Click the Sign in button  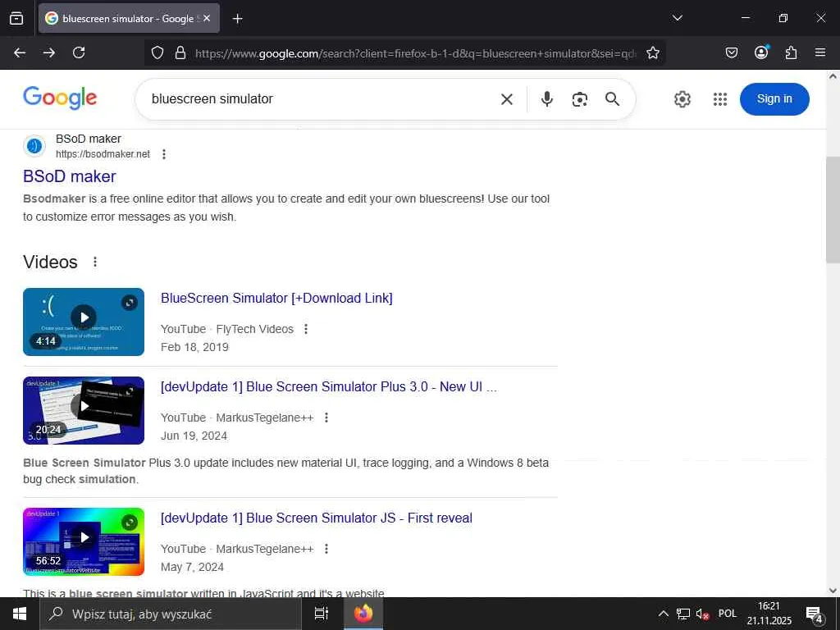pyautogui.click(x=774, y=99)
